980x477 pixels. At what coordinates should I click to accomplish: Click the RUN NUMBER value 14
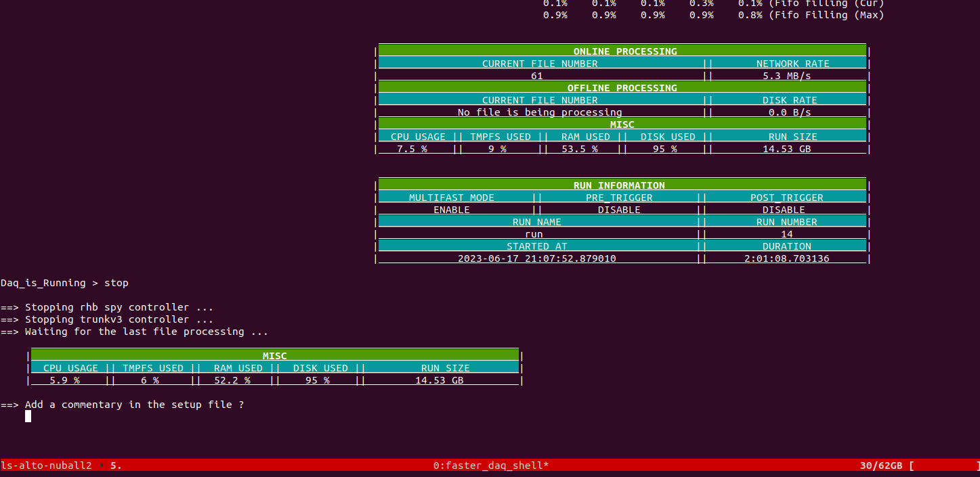(786, 234)
